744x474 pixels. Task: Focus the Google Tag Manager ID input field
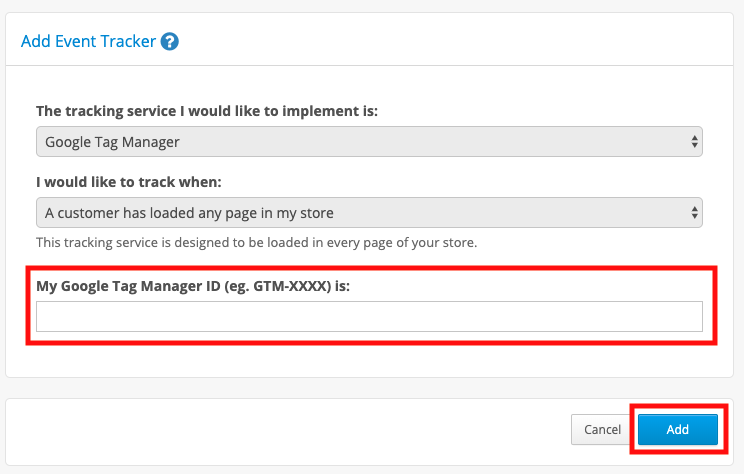pos(369,316)
